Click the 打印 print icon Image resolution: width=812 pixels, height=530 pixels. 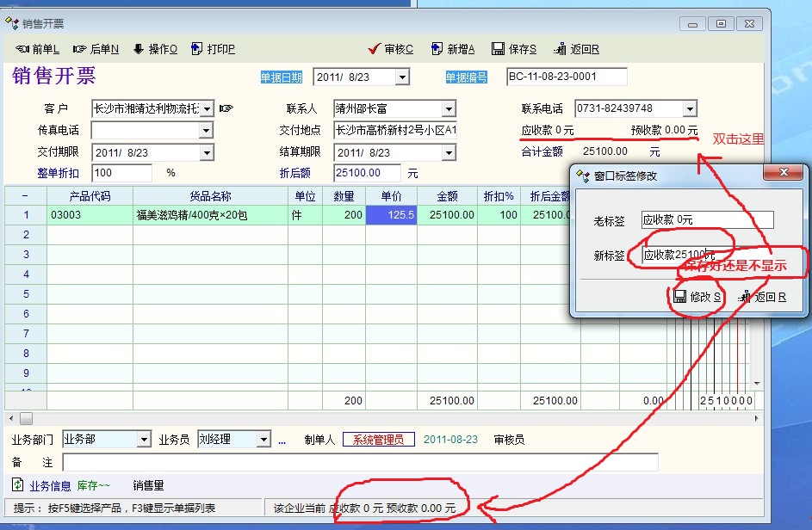[x=197, y=49]
